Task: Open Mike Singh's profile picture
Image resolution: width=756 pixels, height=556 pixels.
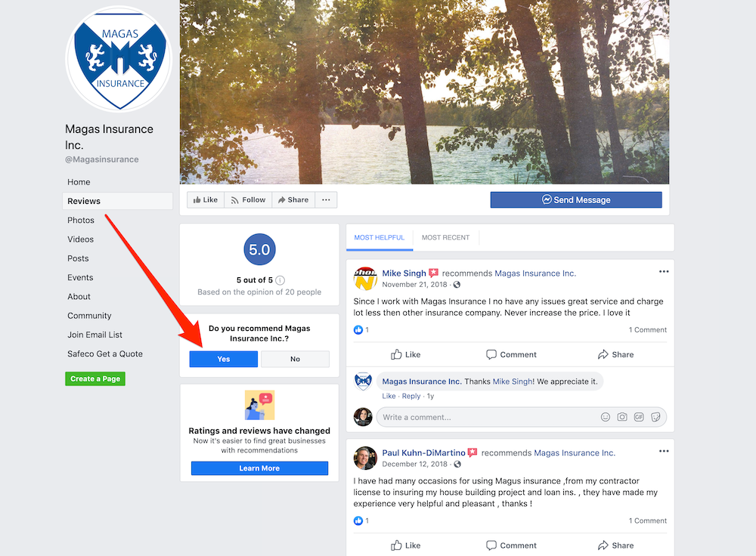Action: click(x=365, y=279)
